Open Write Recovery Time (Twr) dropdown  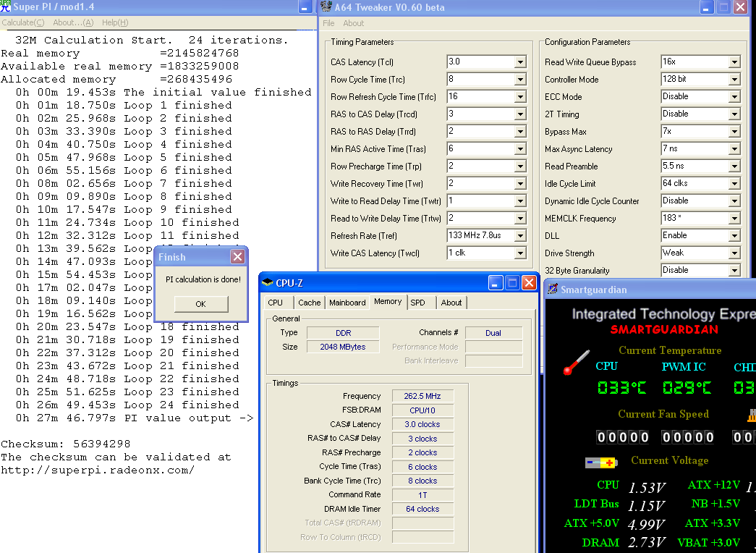click(x=520, y=184)
